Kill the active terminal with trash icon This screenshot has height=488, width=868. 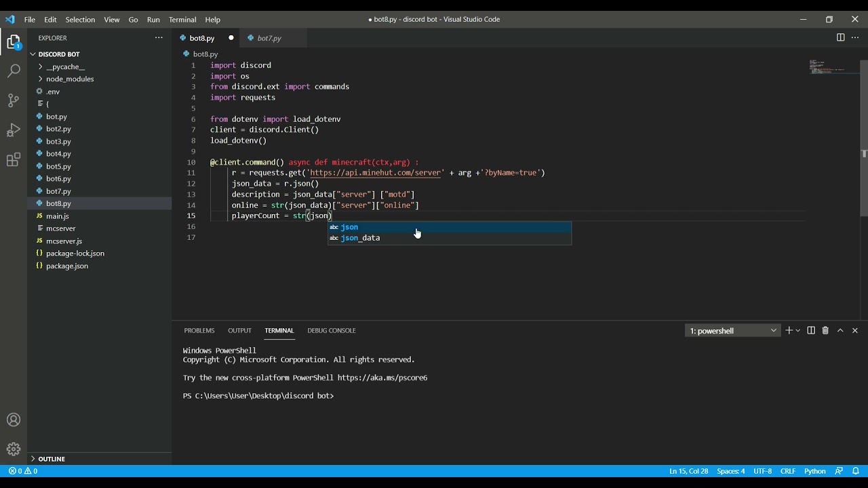[x=825, y=331]
